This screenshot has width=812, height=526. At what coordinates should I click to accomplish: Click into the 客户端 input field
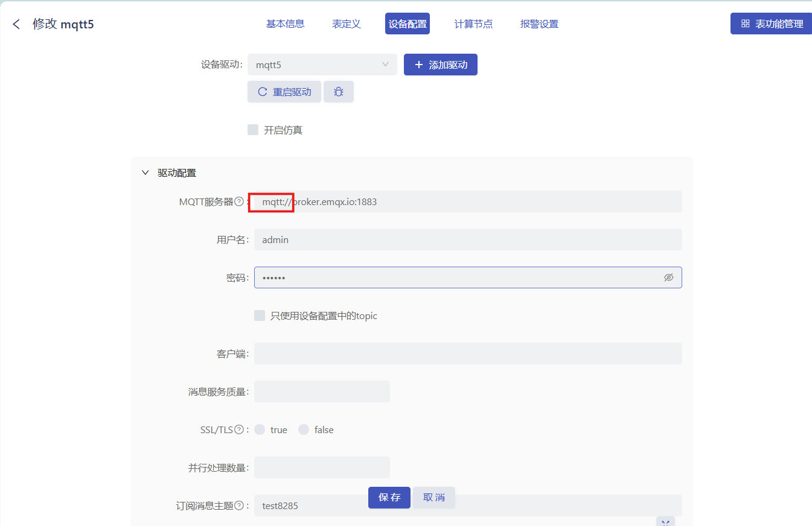pos(468,353)
